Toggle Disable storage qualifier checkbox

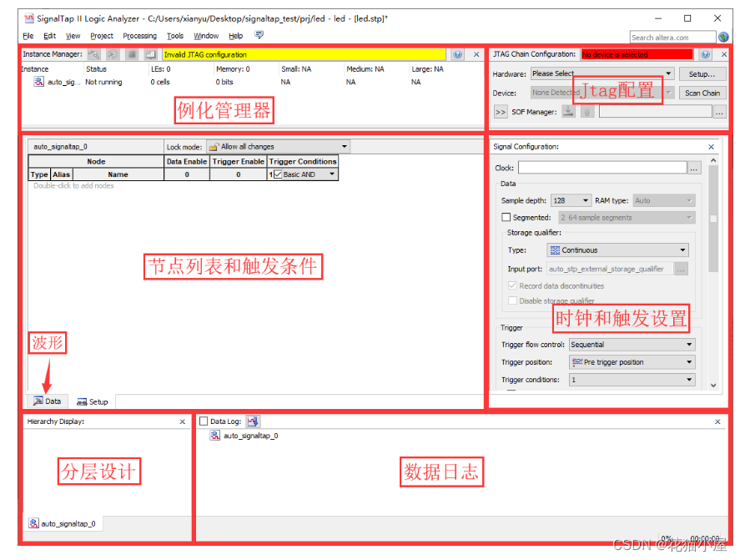click(x=512, y=300)
